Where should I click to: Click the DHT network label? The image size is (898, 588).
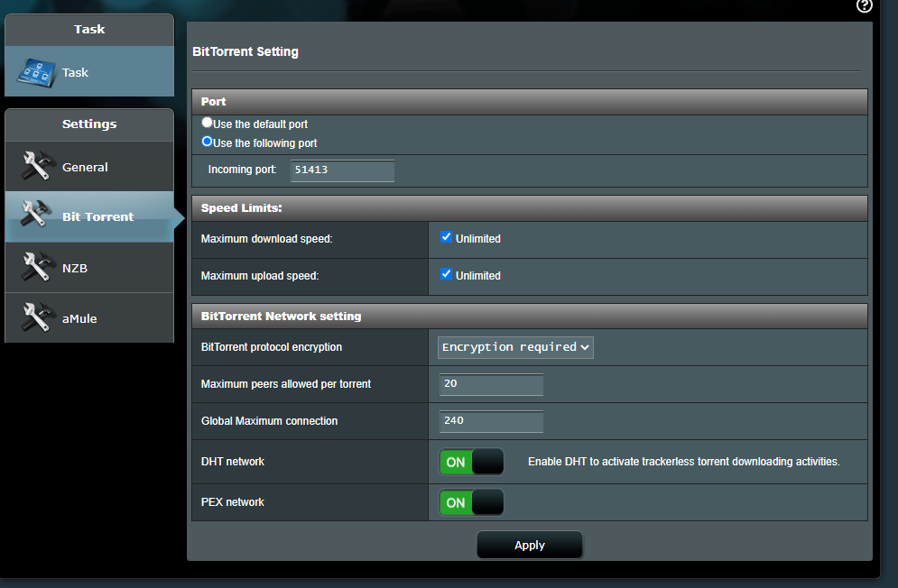(x=233, y=462)
